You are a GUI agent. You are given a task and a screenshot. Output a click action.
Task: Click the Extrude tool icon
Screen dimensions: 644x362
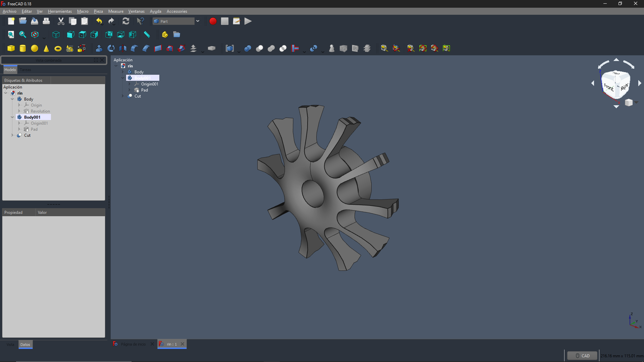click(99, 48)
